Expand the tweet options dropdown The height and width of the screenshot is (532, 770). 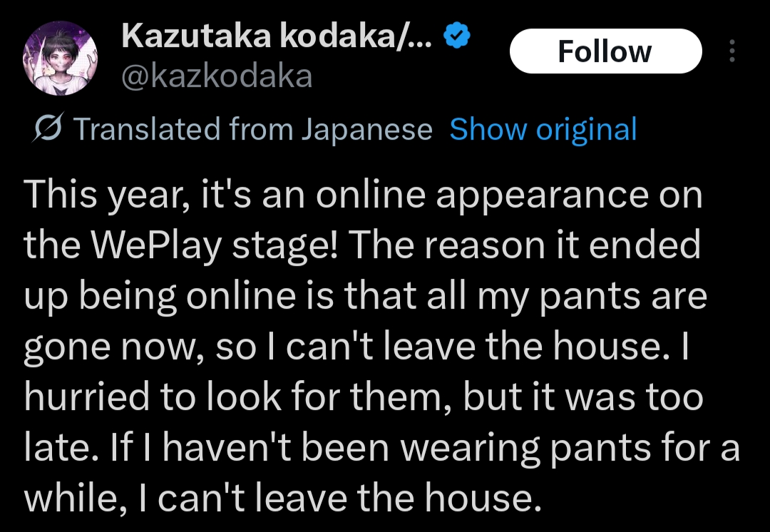[731, 51]
